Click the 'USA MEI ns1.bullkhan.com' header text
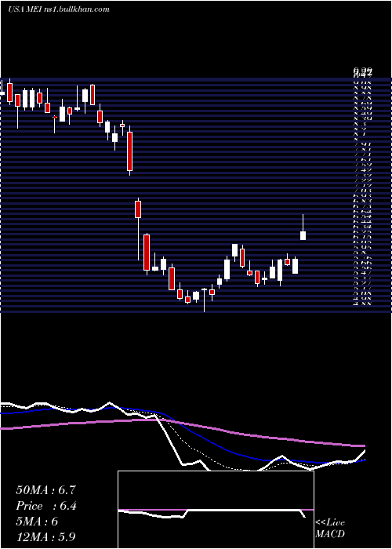Screen dimensions: 392x549 click(x=59, y=9)
